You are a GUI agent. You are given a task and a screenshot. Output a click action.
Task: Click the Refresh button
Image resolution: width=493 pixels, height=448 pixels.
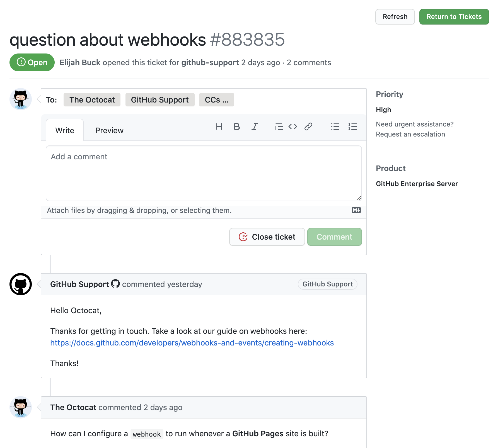coord(395,17)
